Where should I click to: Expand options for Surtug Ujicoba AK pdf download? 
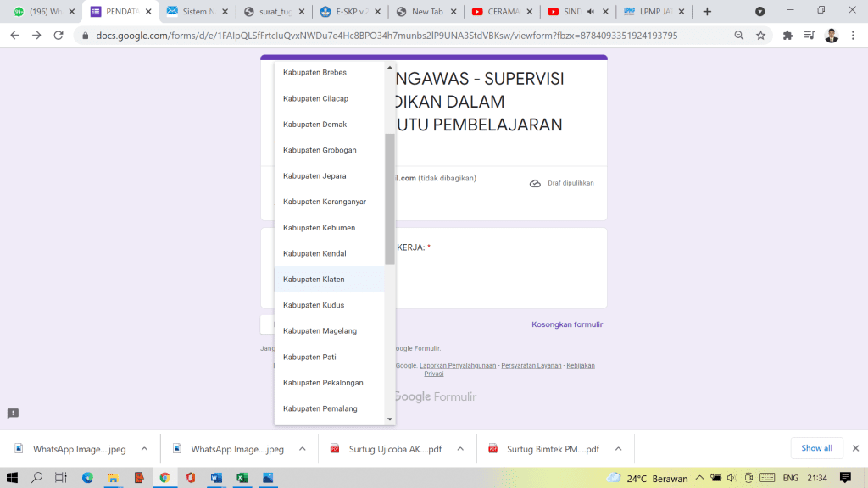click(460, 449)
